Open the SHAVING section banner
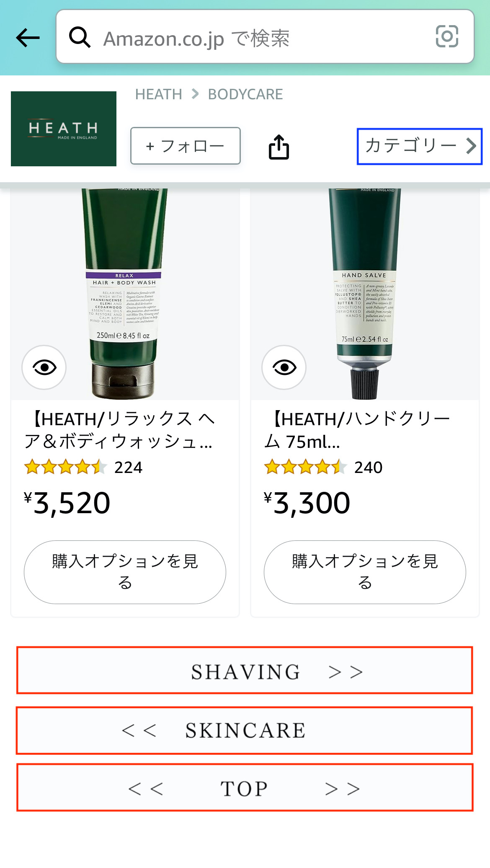This screenshot has height=868, width=490. 245,670
